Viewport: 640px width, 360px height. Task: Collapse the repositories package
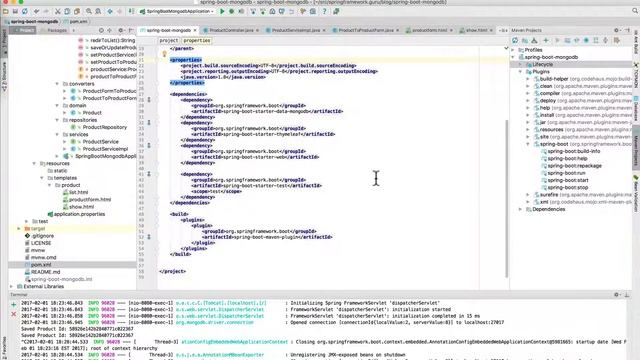coord(57,120)
